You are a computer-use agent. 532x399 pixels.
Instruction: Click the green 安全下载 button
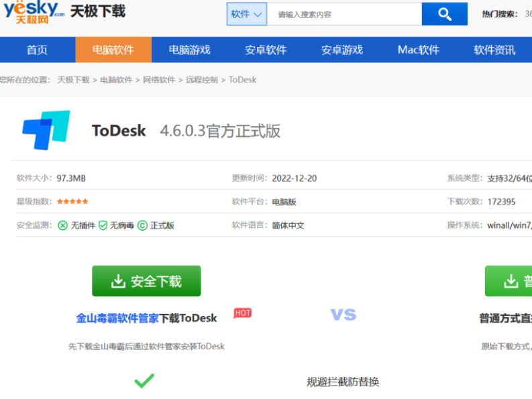[146, 281]
